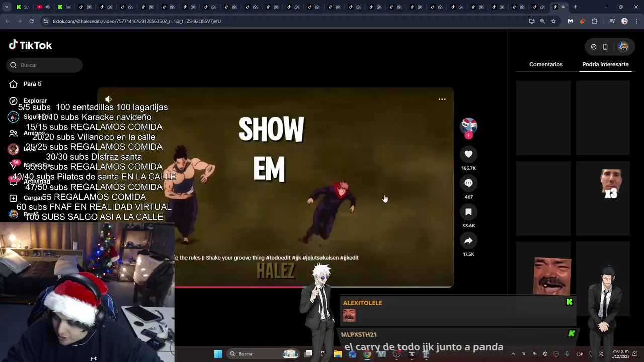
Task: Switch to the Podría interesarte tab
Action: [605, 64]
